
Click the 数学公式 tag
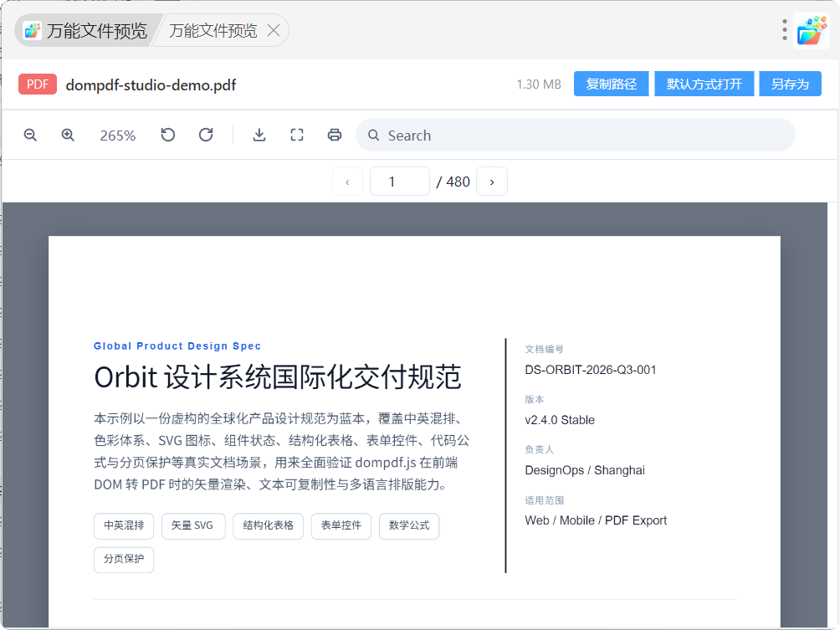tap(409, 525)
